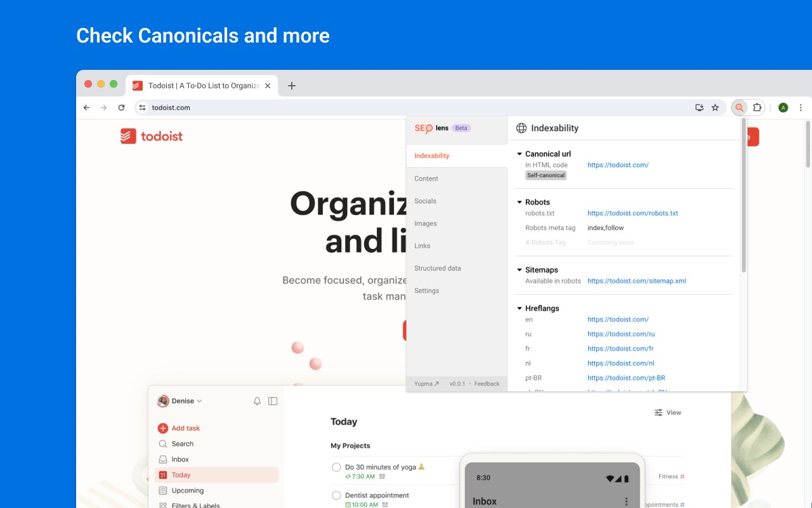Click the browser forward arrow

(x=104, y=108)
